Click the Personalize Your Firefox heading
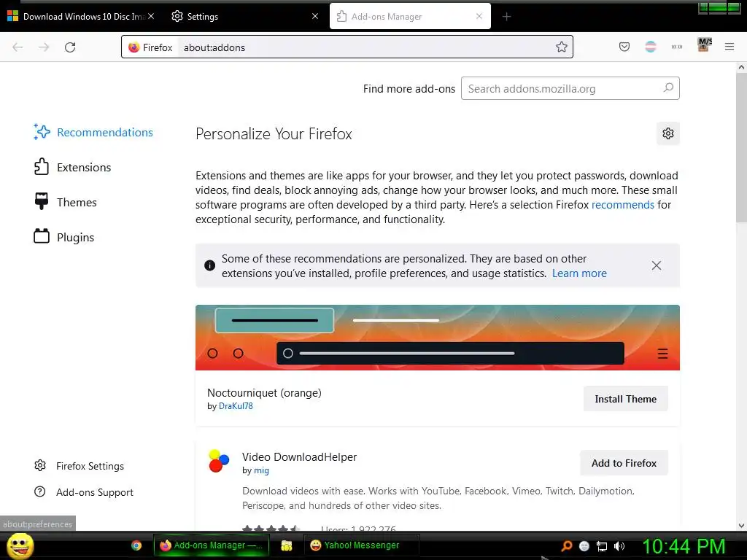Viewport: 747px width, 560px height. tap(274, 134)
